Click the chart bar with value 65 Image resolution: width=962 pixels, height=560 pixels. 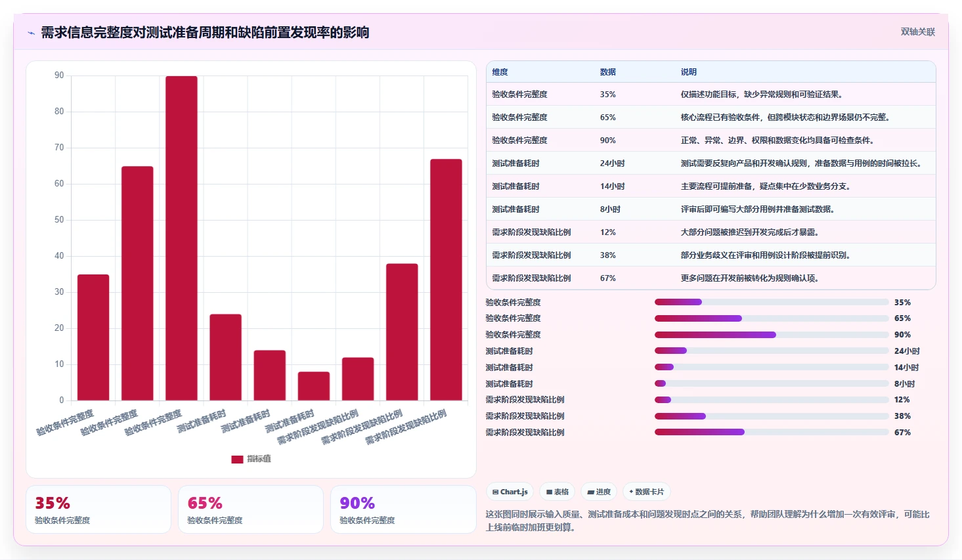(137, 283)
